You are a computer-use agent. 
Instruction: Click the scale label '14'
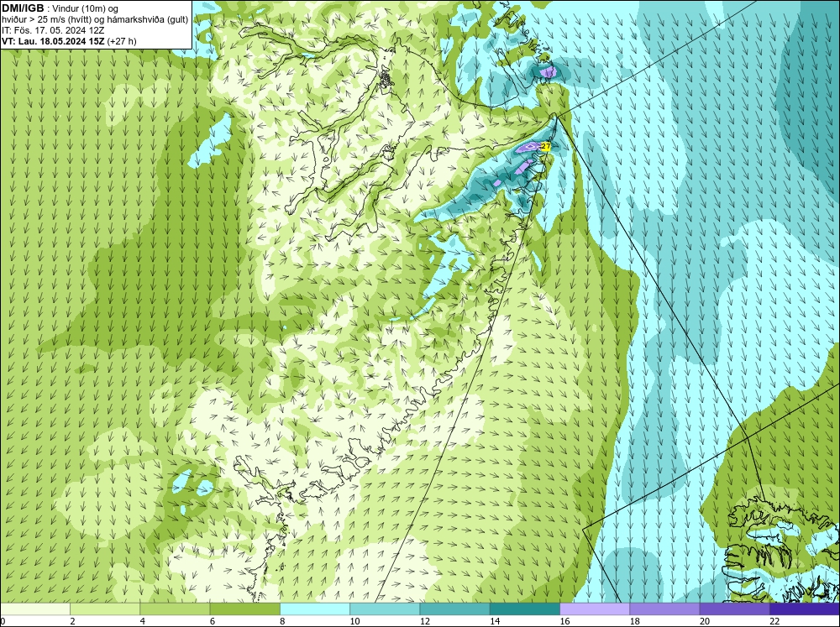(x=495, y=621)
